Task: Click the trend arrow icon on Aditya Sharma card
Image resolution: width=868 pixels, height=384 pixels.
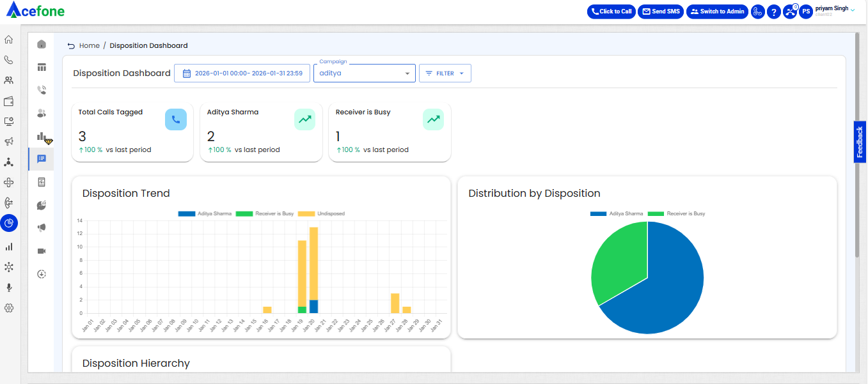Action: (304, 119)
